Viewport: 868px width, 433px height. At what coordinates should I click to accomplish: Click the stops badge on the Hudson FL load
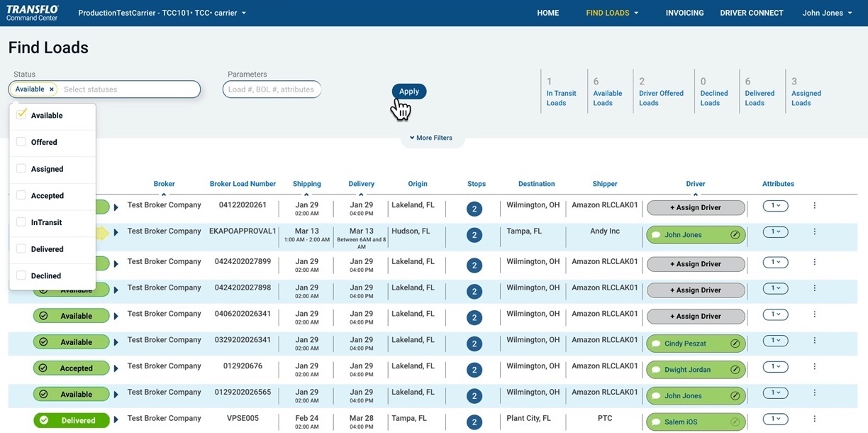tap(474, 234)
